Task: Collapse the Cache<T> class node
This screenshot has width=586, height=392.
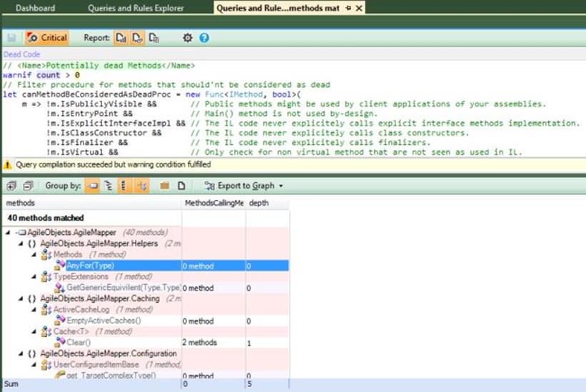Action: (34, 331)
